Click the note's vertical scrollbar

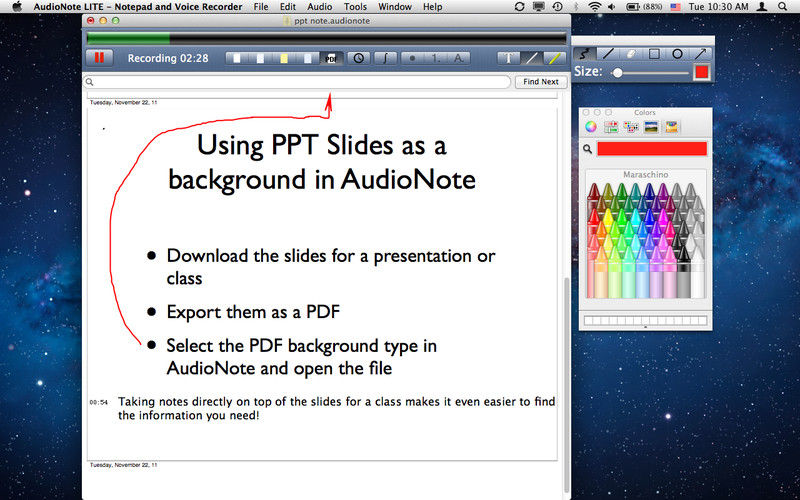566,383
